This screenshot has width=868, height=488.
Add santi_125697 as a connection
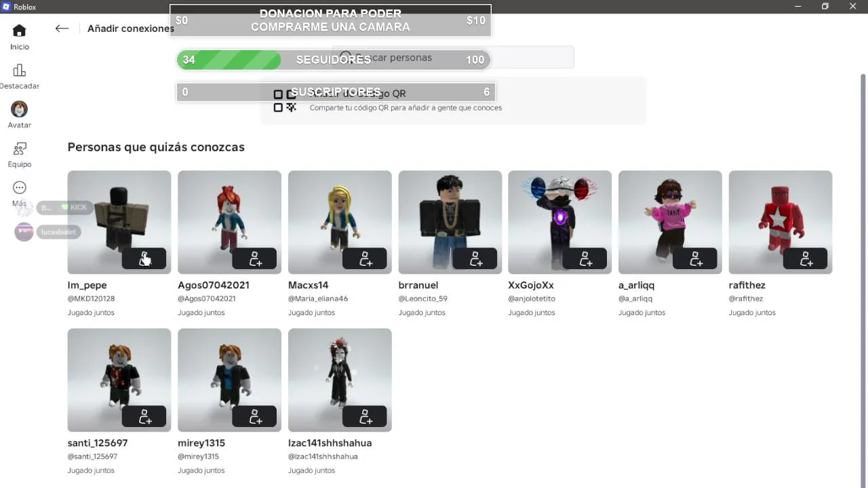144,417
